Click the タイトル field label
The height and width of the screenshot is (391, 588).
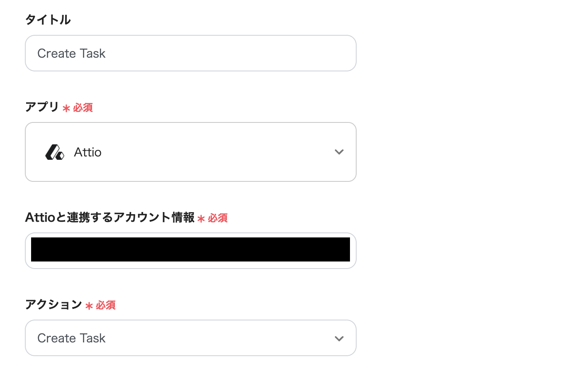[x=48, y=20]
